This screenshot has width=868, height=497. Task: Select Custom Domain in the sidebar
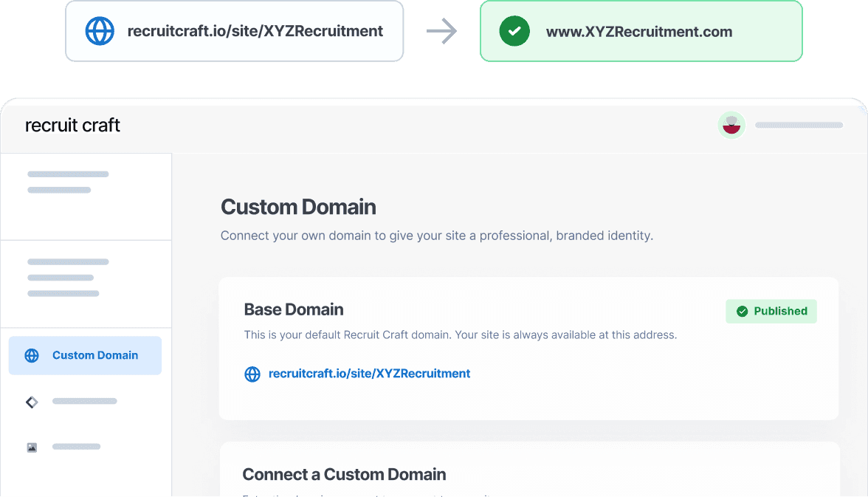tap(86, 355)
